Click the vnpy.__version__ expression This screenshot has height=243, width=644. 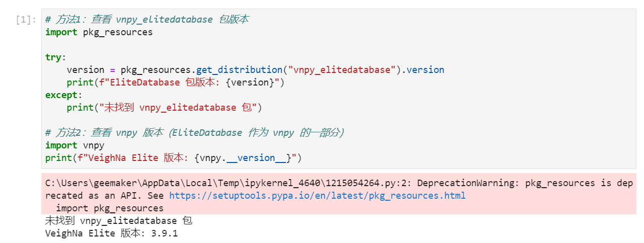pos(245,158)
